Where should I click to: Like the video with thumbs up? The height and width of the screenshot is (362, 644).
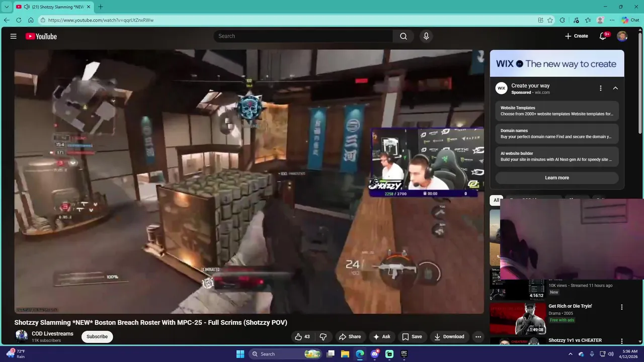click(x=302, y=337)
